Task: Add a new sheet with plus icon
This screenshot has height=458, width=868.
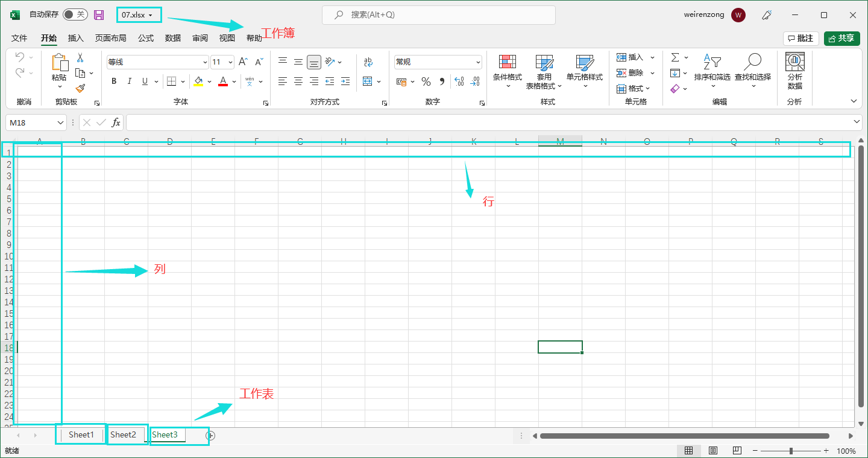Action: click(210, 435)
